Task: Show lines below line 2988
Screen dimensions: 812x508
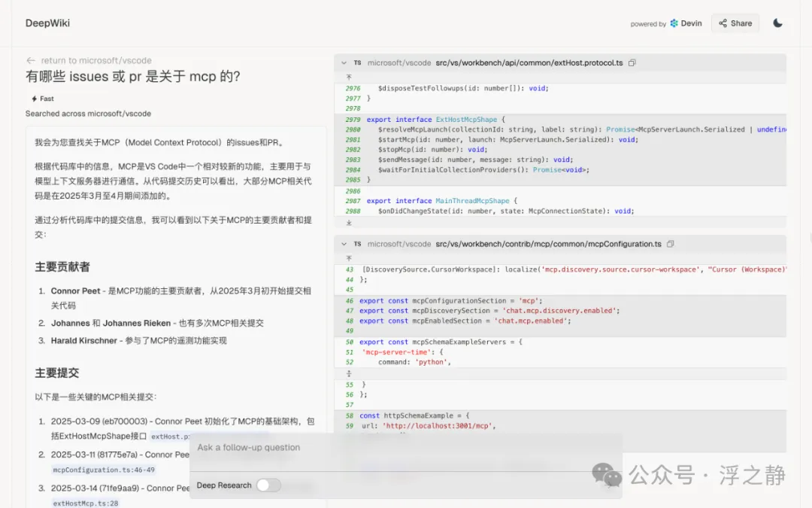Action: [349, 222]
